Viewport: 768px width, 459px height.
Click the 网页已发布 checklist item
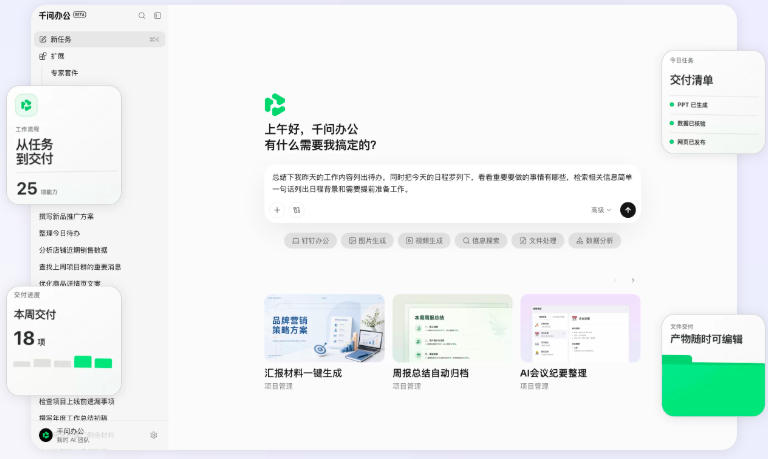687,142
